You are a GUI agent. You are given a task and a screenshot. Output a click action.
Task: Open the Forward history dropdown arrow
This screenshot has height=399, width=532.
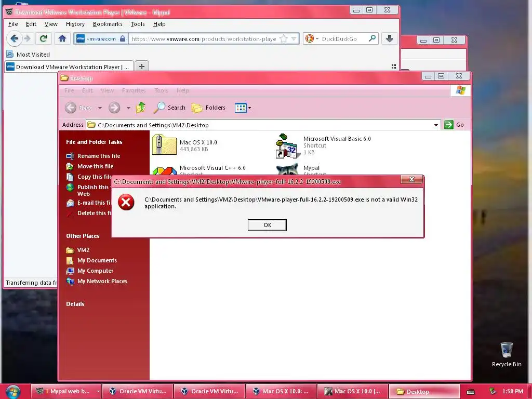[128, 108]
